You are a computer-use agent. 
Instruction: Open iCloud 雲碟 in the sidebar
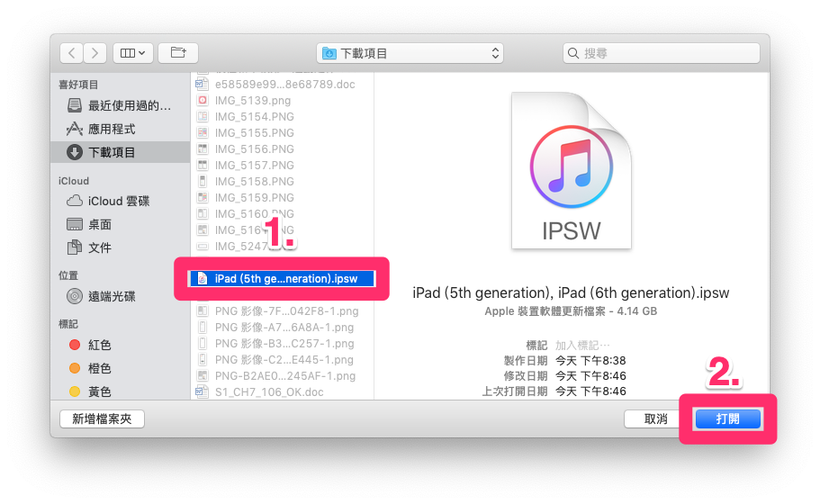point(121,202)
